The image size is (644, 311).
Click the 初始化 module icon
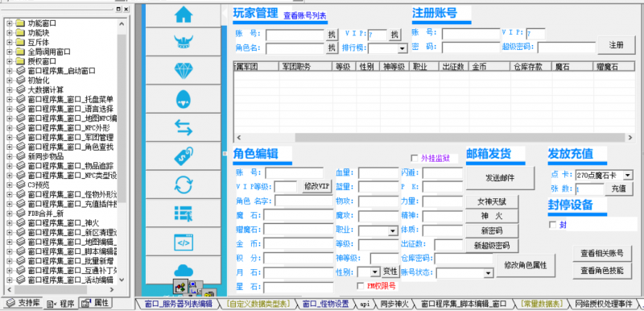pyautogui.click(x=21, y=80)
